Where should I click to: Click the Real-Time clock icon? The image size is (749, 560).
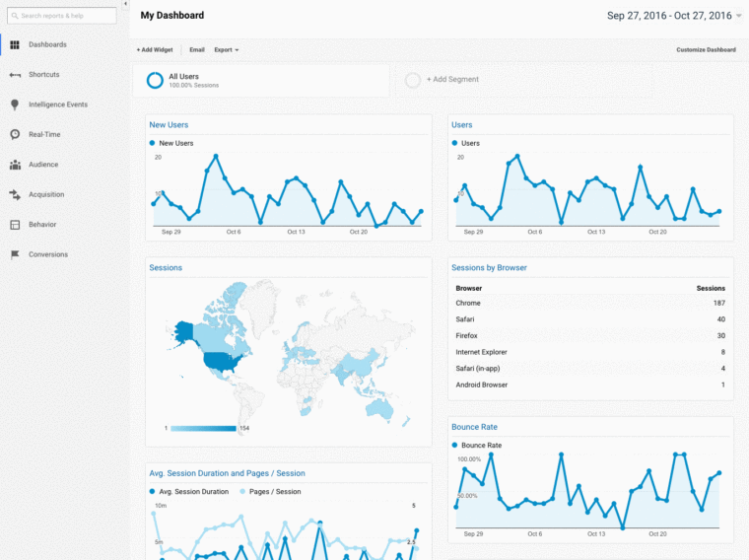click(x=15, y=134)
